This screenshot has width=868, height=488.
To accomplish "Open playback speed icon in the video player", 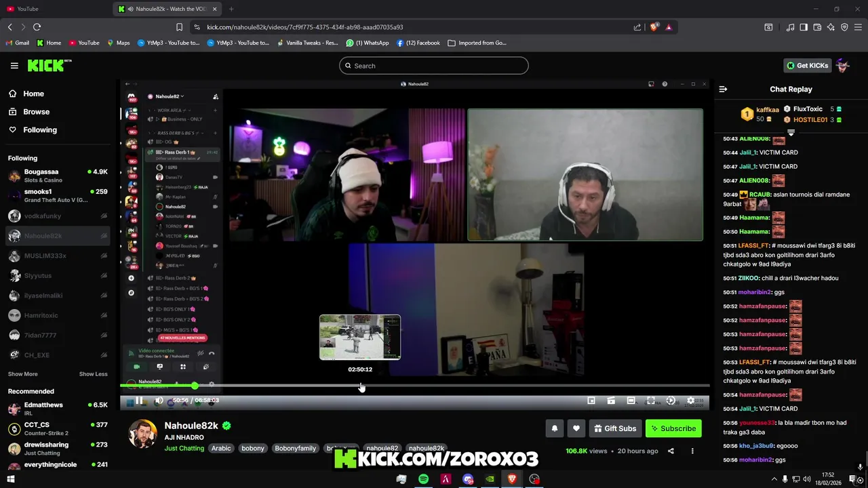I will 671,401.
